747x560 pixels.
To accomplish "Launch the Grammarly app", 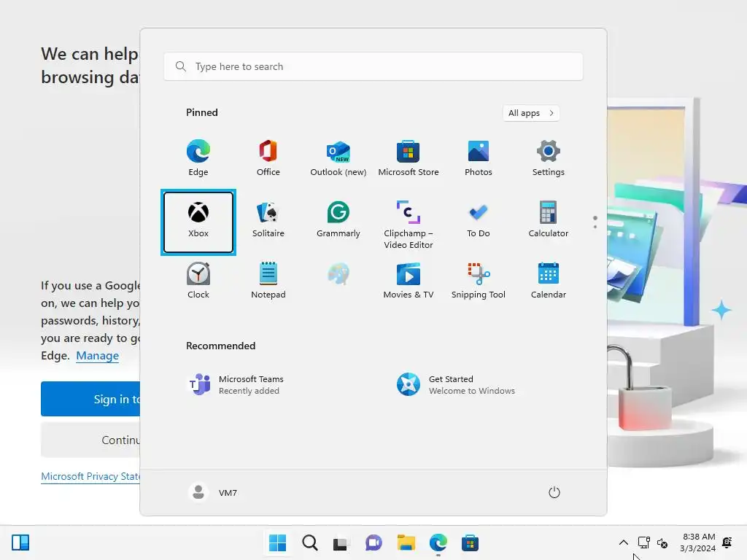I will point(338,219).
